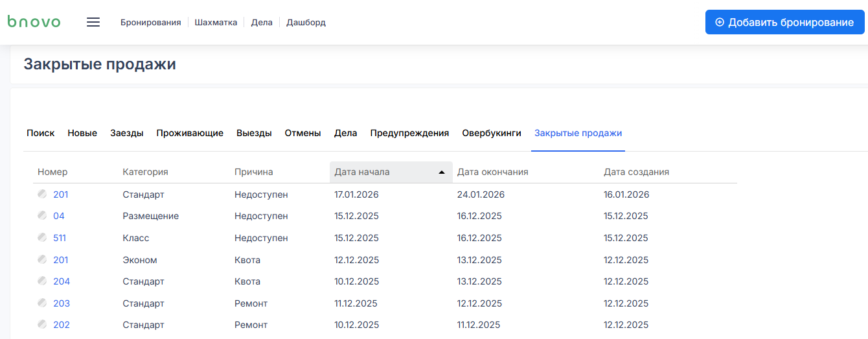Open Дашборд in the top navigation

(306, 23)
